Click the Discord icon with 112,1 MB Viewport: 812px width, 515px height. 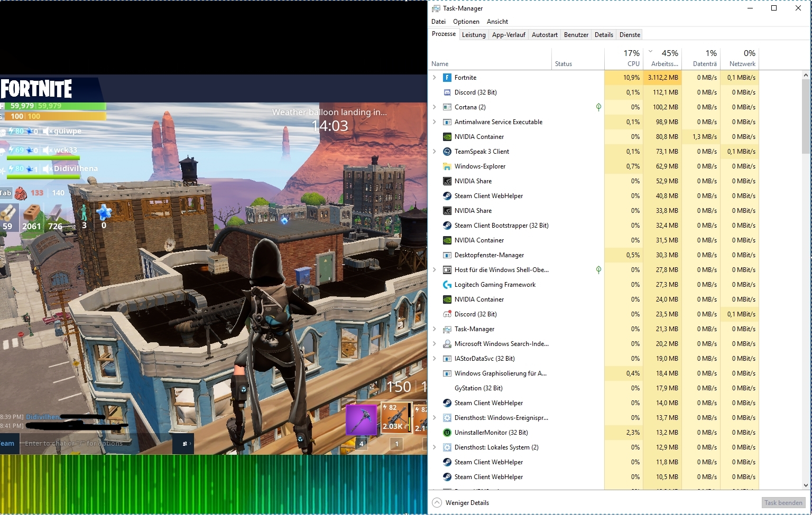pyautogui.click(x=447, y=92)
